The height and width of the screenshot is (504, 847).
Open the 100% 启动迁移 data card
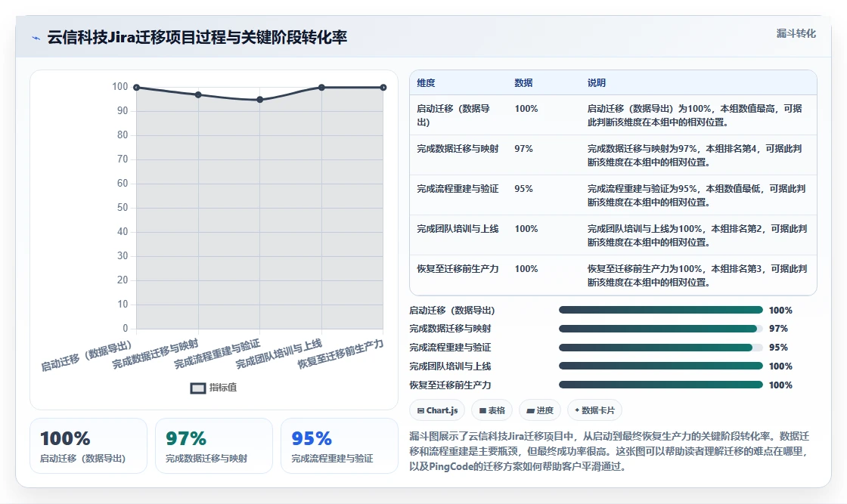tap(88, 446)
